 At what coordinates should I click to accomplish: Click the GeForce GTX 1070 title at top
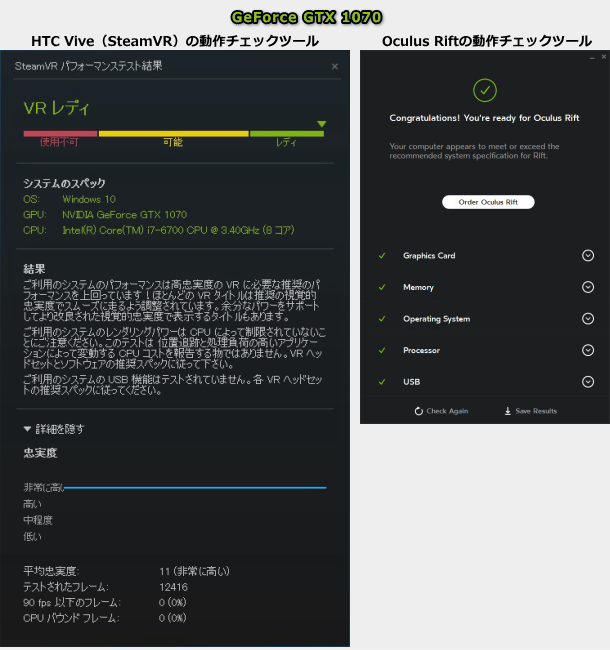(306, 17)
